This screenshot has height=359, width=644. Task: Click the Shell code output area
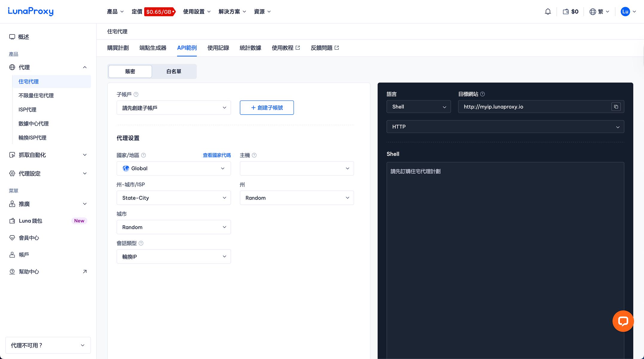505,260
